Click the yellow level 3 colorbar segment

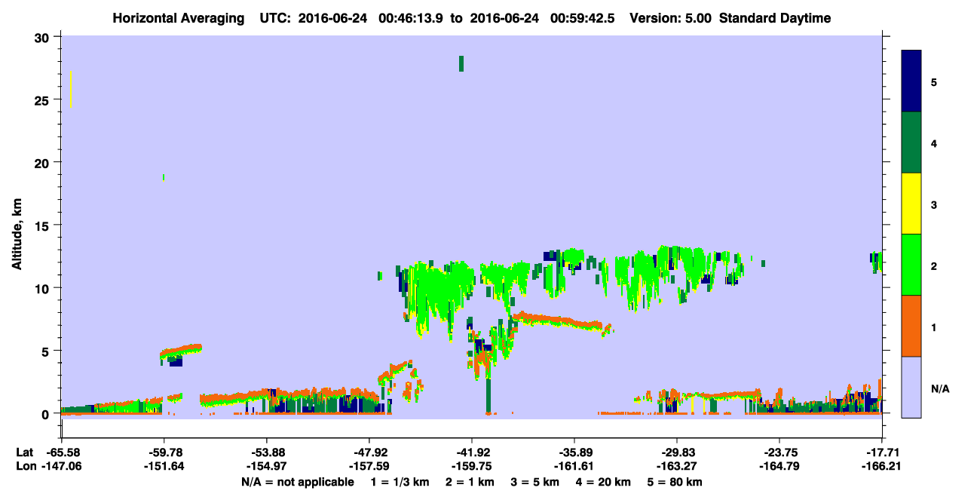(911, 204)
